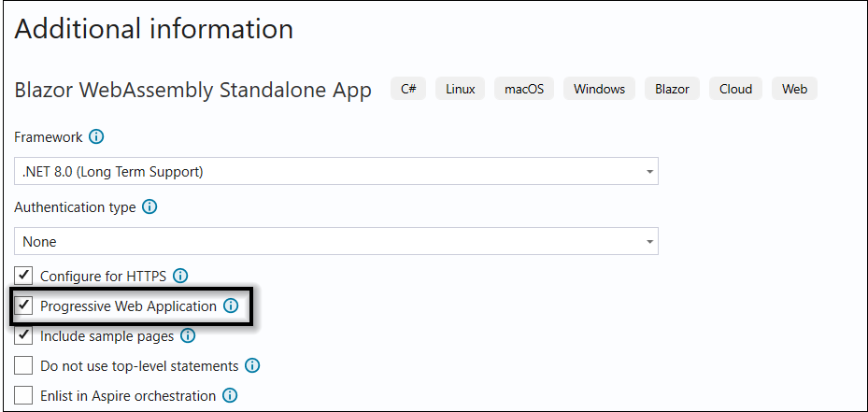Click the Authentication type label
This screenshot has width=868, height=412.
75,207
